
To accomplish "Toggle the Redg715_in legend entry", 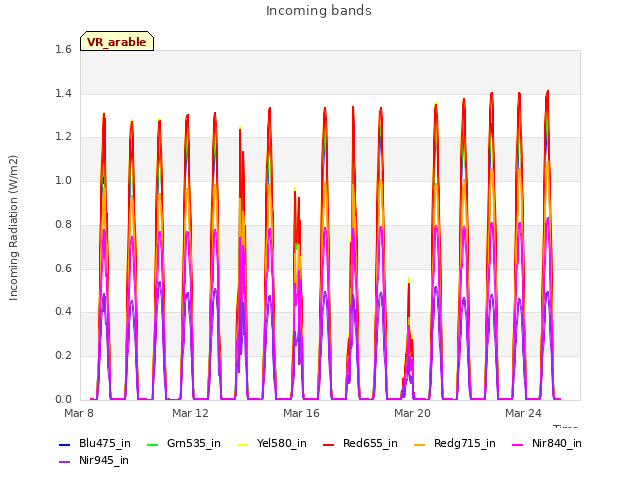I will (x=455, y=444).
